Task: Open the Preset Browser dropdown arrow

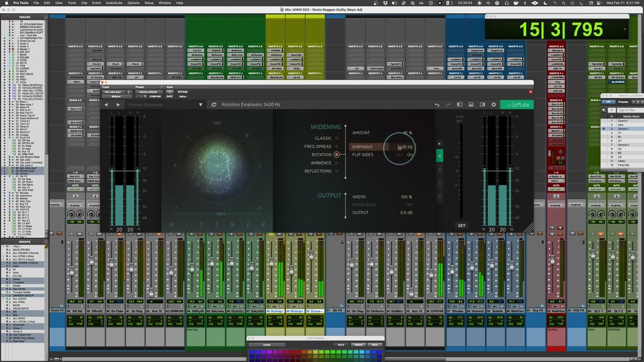Action: click(200, 105)
